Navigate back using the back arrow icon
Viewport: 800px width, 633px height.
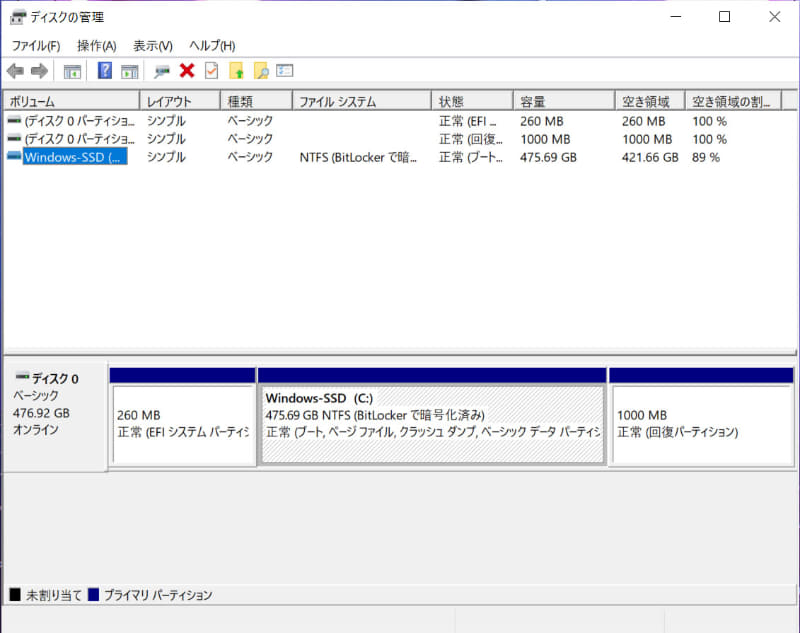14,70
